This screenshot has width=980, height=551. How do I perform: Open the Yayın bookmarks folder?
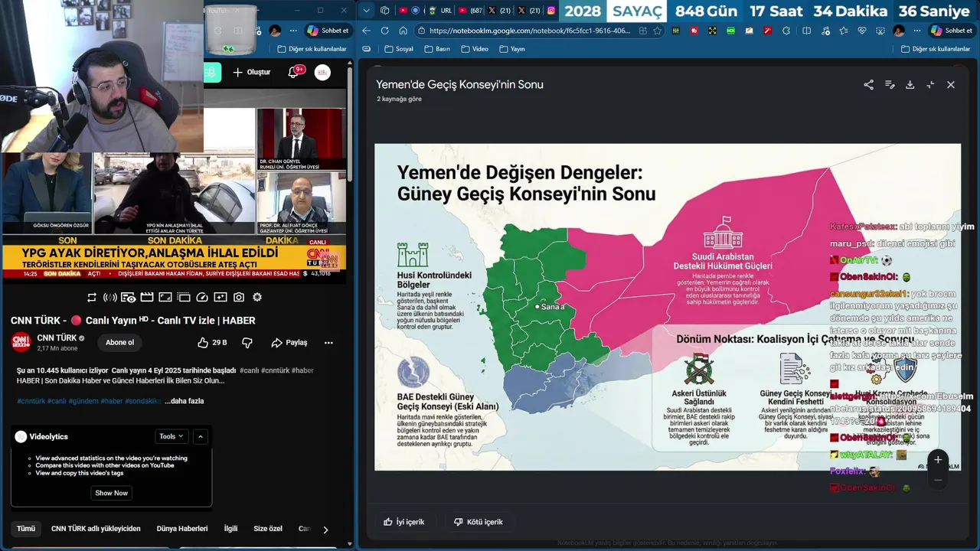pyautogui.click(x=512, y=49)
